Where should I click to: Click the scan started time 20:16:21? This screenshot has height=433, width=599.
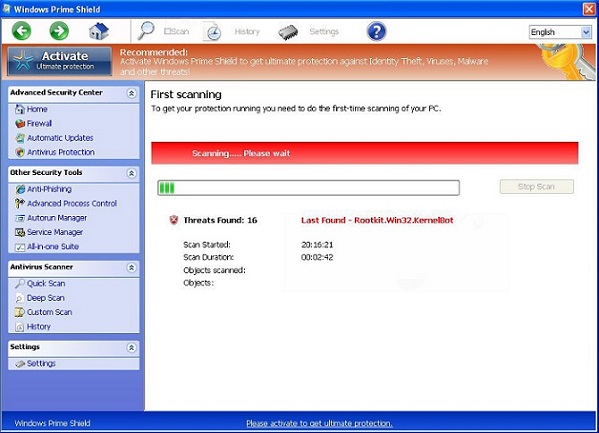pyautogui.click(x=317, y=245)
